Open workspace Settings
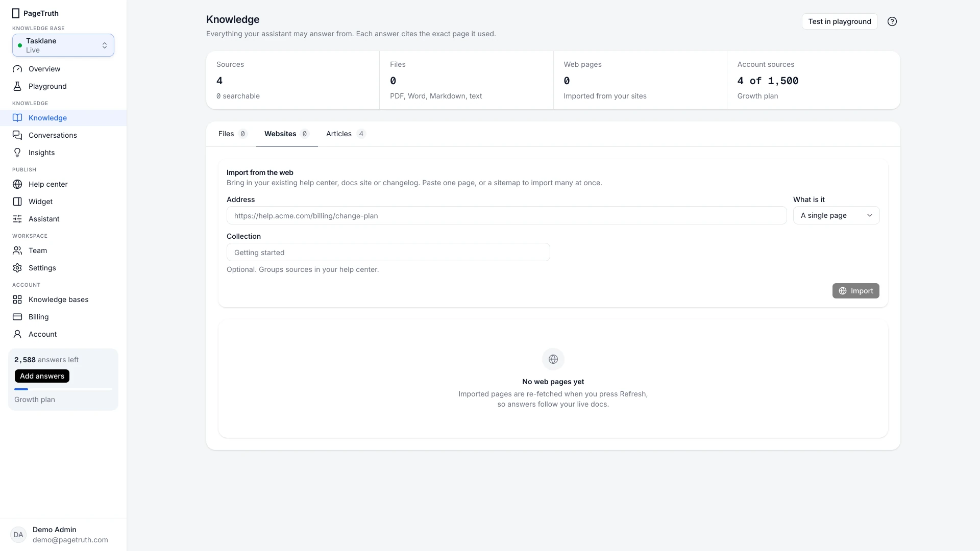 pyautogui.click(x=63, y=268)
